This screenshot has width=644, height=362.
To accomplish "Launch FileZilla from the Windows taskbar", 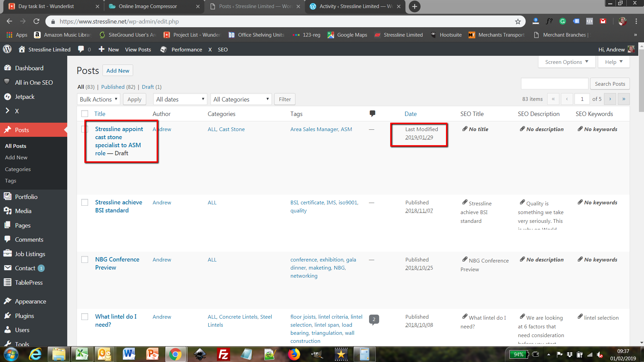I will (223, 354).
